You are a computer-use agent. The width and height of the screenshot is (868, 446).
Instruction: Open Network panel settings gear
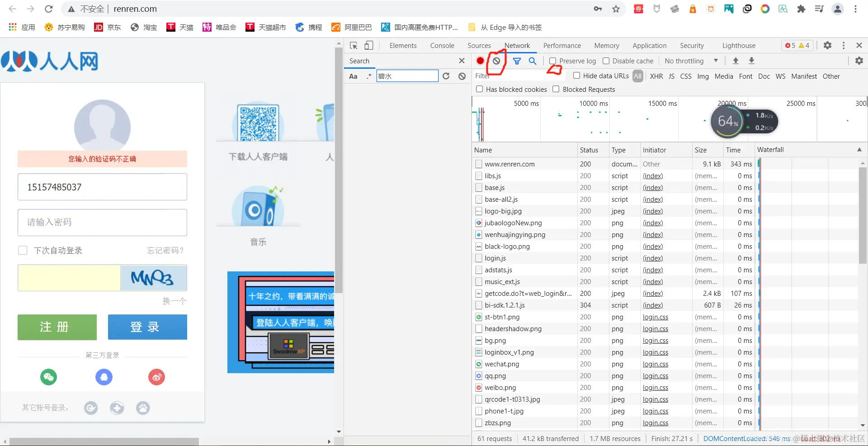click(859, 61)
